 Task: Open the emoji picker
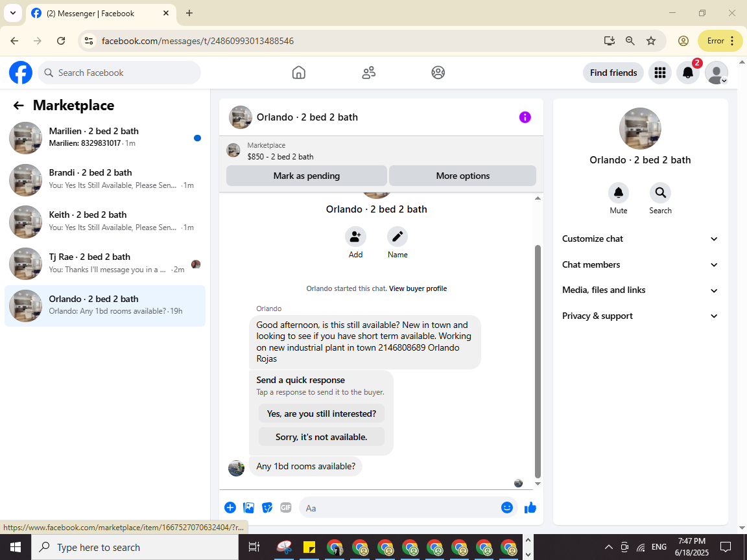point(507,507)
